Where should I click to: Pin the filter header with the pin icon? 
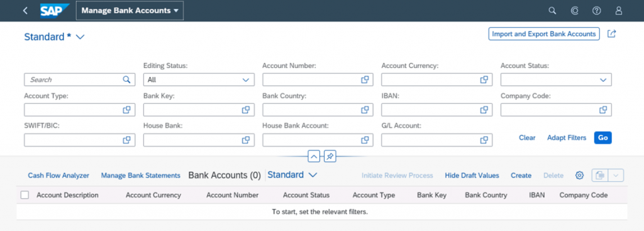pyautogui.click(x=330, y=156)
